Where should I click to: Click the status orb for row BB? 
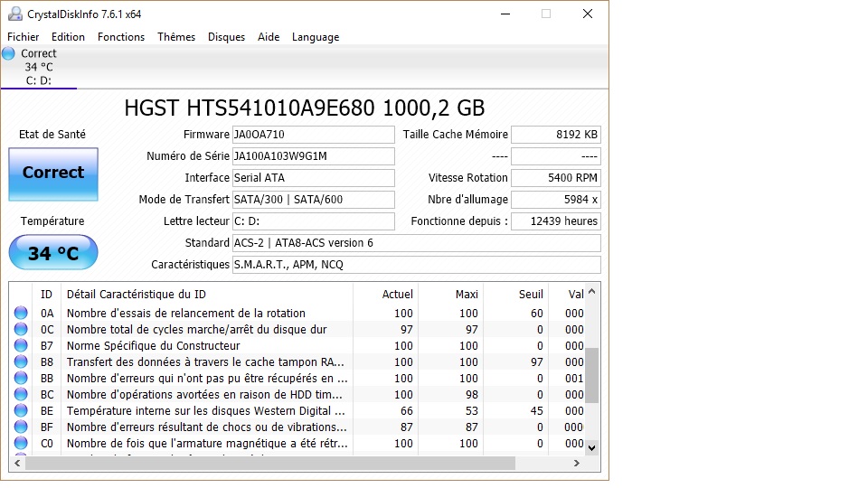tap(21, 379)
